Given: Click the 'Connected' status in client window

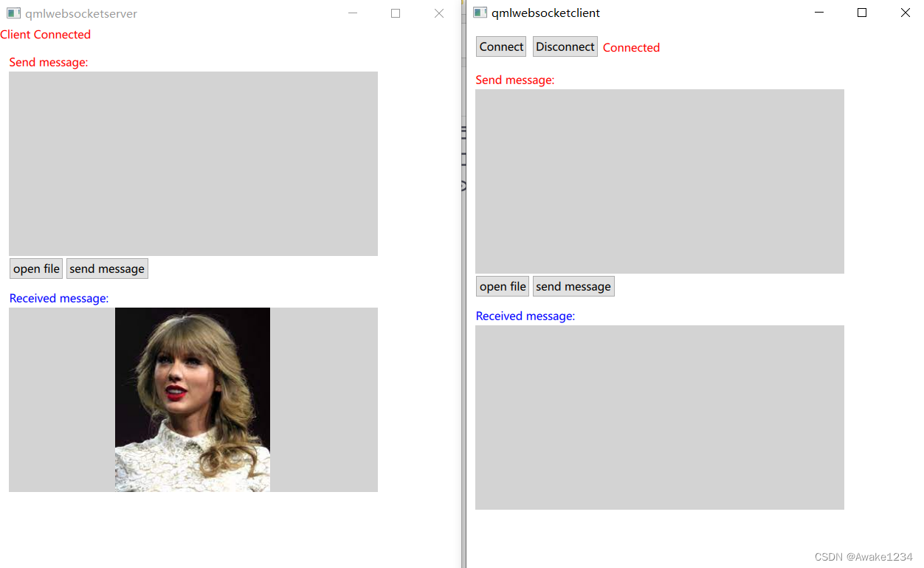Looking at the screenshot, I should [631, 47].
